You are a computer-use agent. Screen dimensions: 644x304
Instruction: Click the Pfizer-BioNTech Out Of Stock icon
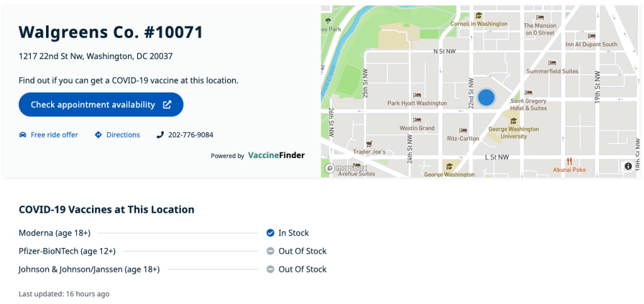(270, 251)
